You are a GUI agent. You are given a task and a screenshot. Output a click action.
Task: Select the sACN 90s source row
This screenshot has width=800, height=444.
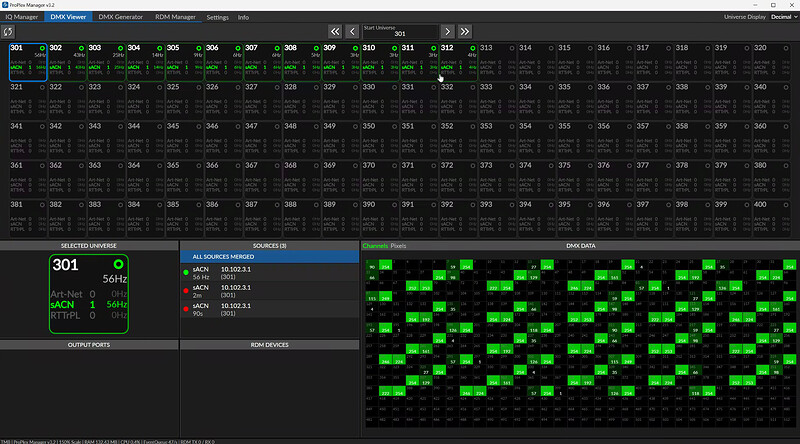pyautogui.click(x=270, y=309)
